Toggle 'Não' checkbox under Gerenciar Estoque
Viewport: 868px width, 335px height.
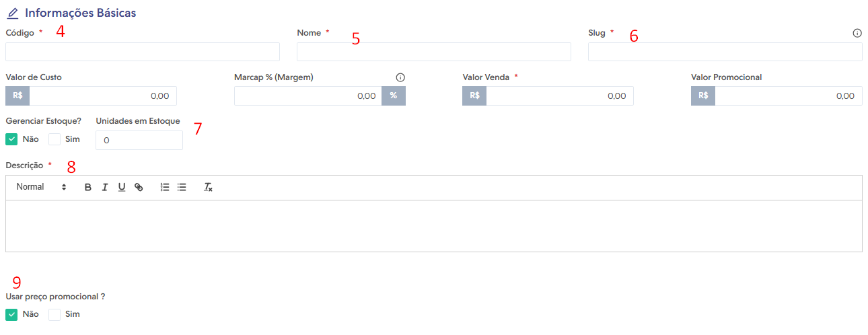[x=11, y=139]
